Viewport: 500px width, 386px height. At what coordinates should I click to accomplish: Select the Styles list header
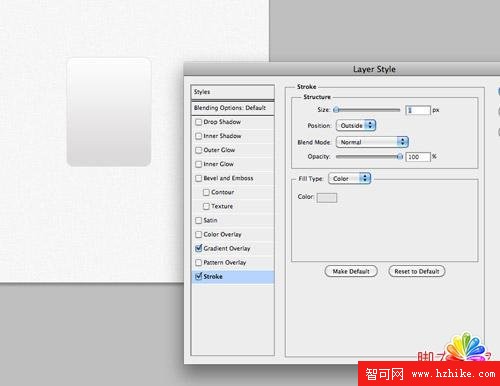coord(233,92)
